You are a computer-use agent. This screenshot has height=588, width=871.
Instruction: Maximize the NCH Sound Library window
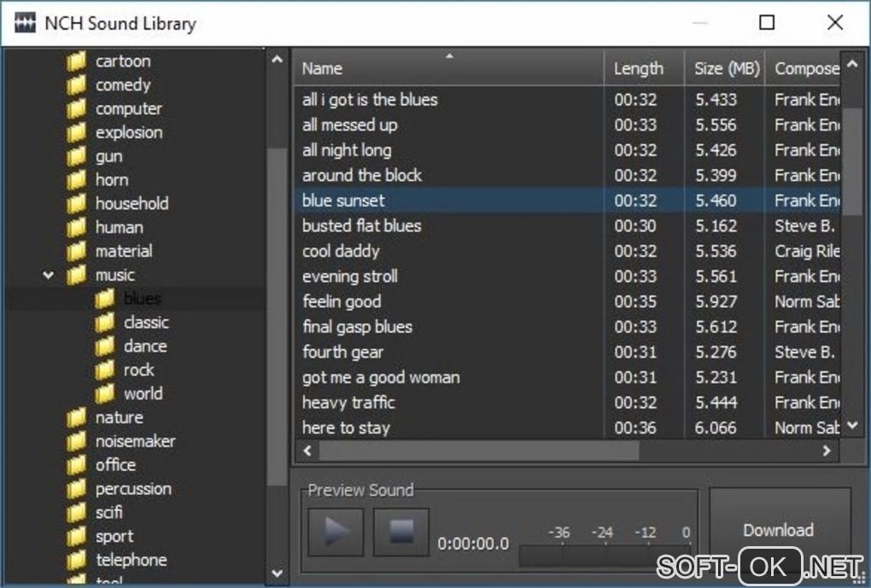point(767,23)
